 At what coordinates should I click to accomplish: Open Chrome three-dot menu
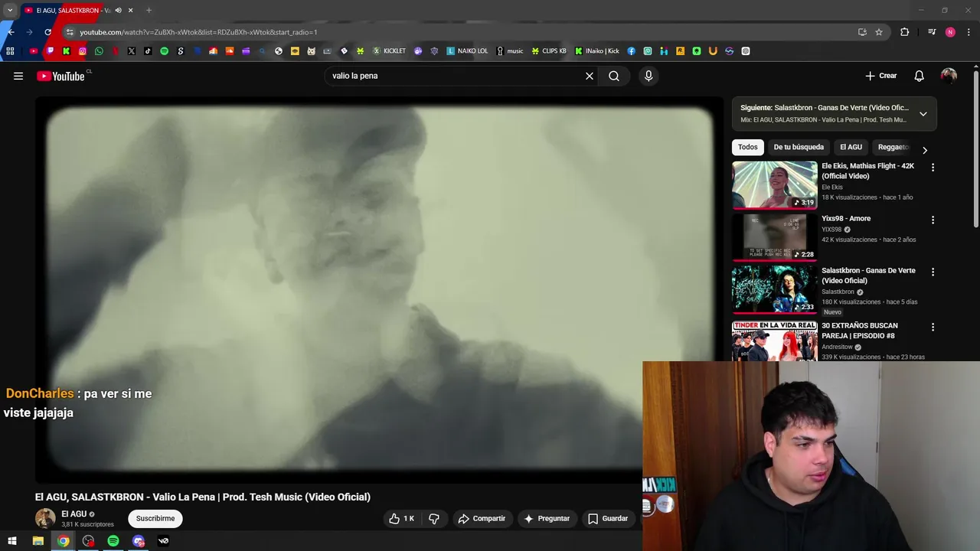(x=968, y=32)
